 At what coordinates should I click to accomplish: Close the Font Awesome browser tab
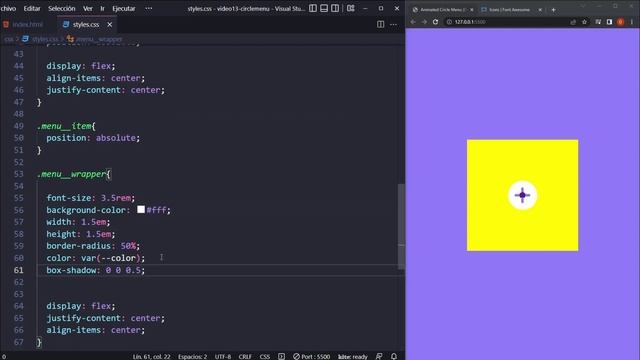(x=540, y=9)
